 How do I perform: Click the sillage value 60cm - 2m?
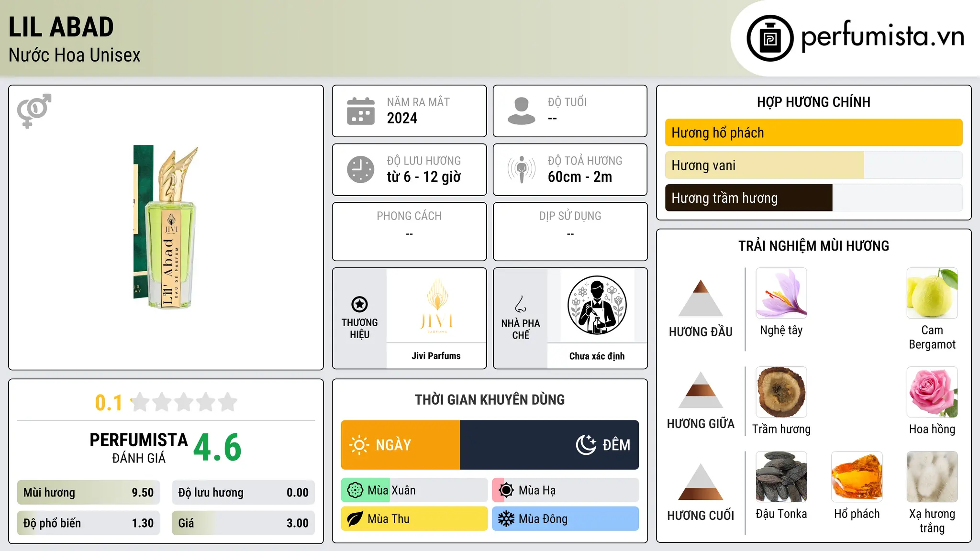tap(580, 177)
